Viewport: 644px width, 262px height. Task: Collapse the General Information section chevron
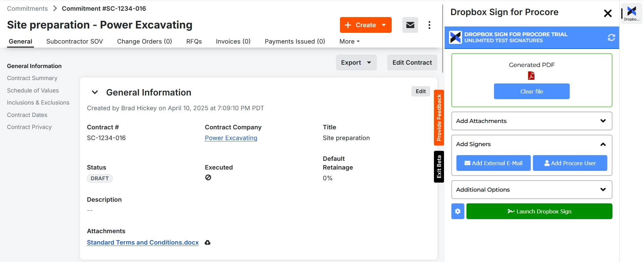(95, 92)
